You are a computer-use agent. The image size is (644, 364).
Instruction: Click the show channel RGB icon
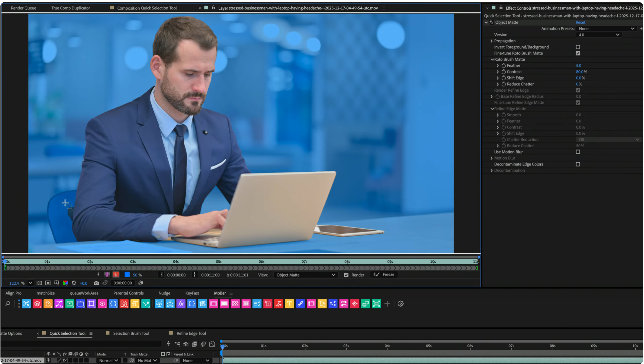coord(65,283)
